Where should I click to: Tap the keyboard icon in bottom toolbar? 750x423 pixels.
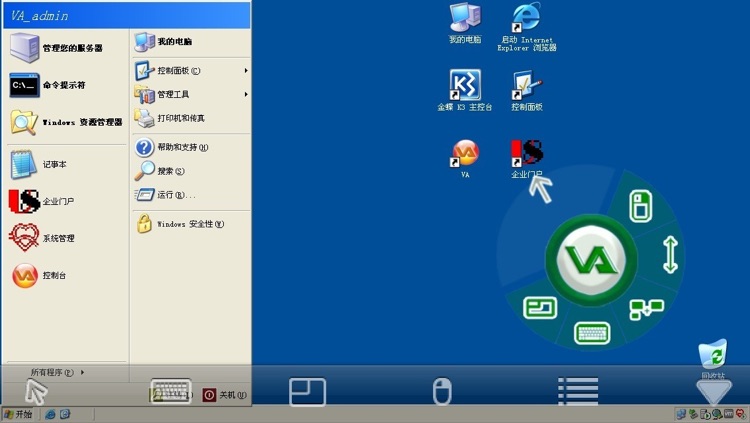pyautogui.click(x=171, y=391)
